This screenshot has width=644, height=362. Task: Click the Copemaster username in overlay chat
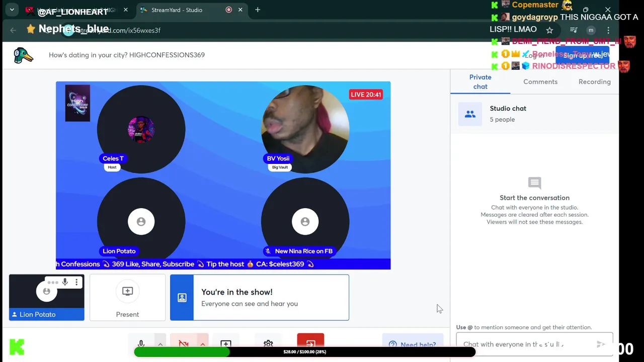535,5
